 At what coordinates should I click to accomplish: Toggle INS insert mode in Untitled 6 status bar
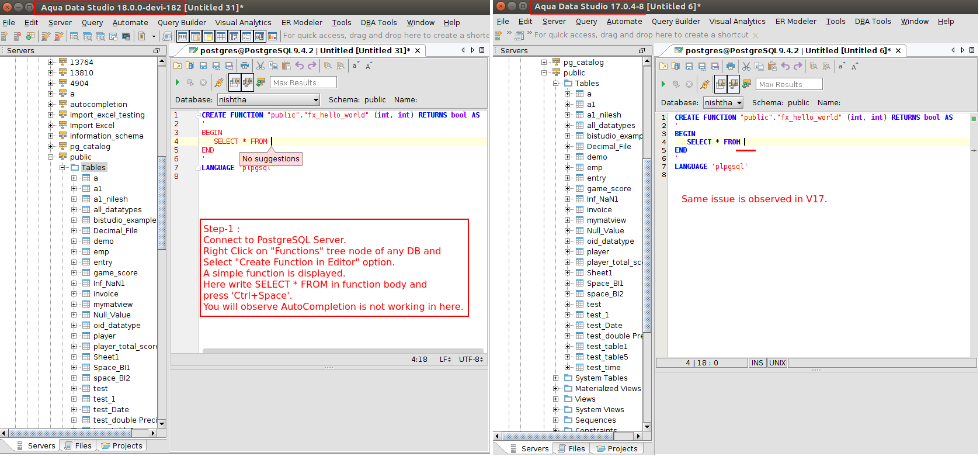[x=757, y=363]
